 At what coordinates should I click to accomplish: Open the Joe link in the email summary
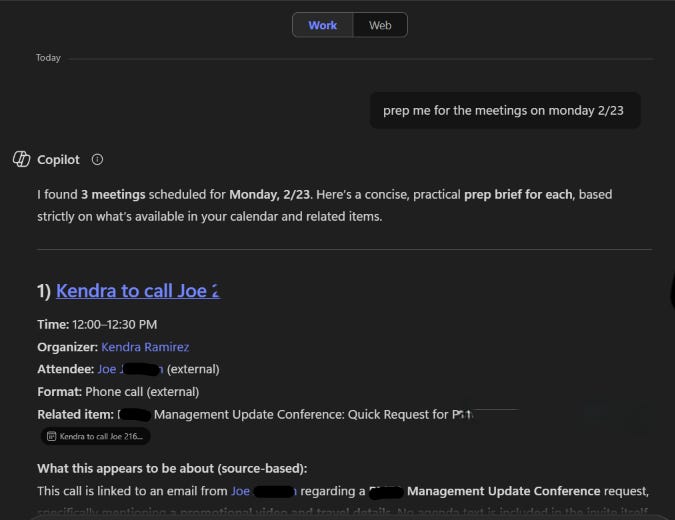(x=264, y=491)
